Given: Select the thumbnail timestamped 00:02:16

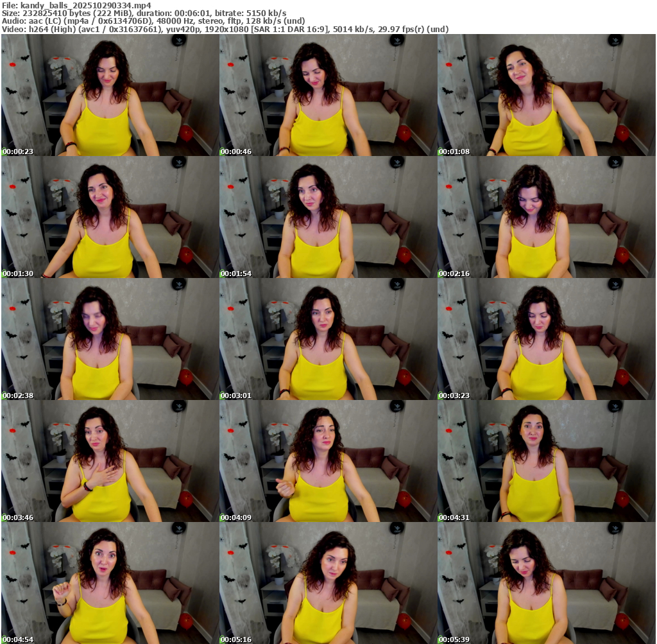Looking at the screenshot, I should tap(547, 217).
